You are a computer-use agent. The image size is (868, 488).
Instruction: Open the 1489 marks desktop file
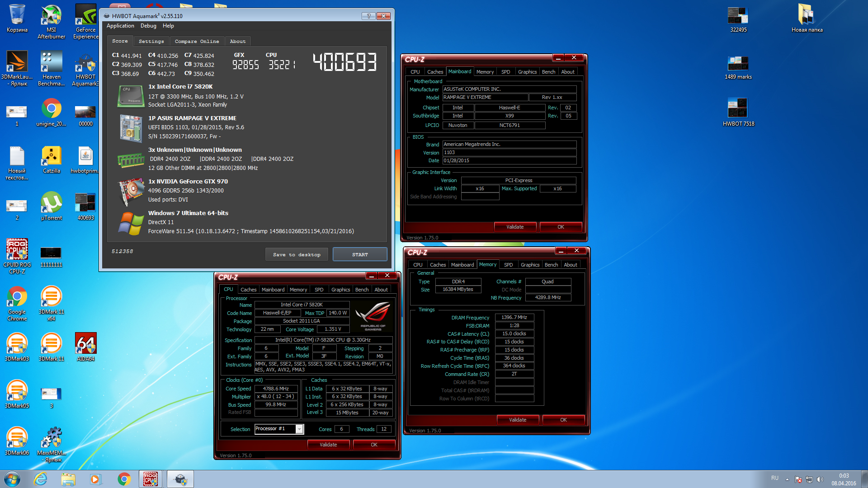pyautogui.click(x=738, y=67)
